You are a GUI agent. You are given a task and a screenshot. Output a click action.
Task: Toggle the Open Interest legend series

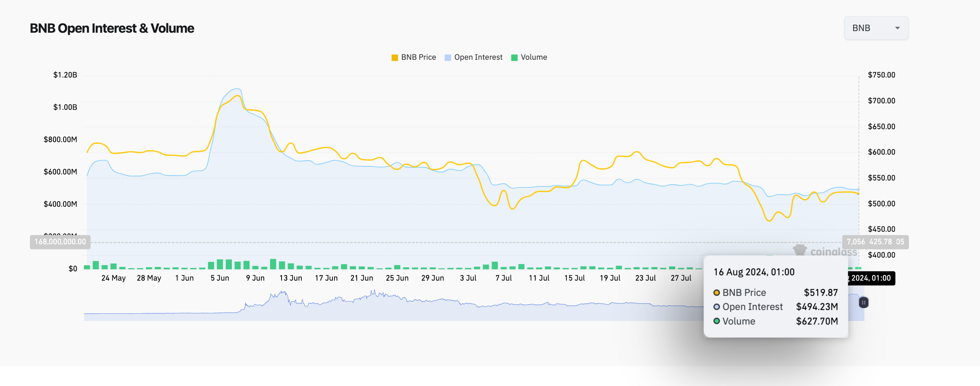pyautogui.click(x=473, y=57)
